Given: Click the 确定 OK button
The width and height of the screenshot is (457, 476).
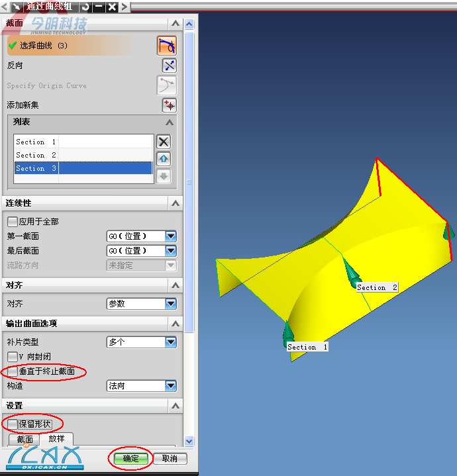Looking at the screenshot, I should tap(131, 459).
